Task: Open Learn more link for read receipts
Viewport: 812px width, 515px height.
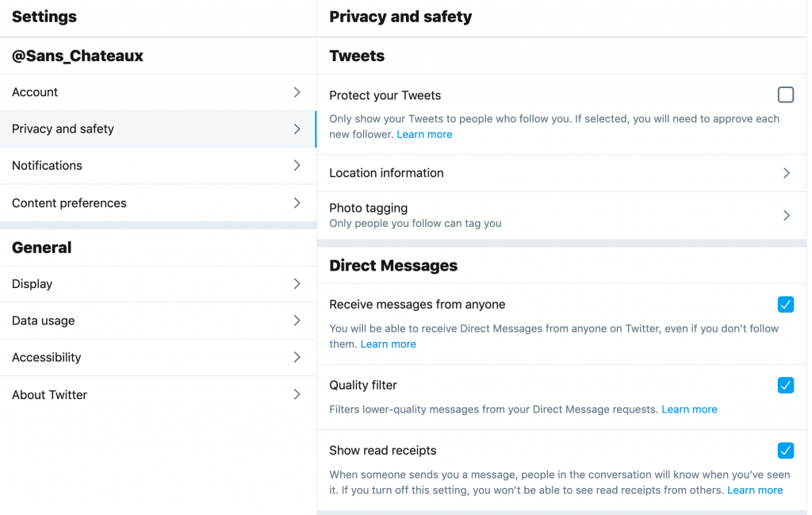Action: (x=755, y=490)
